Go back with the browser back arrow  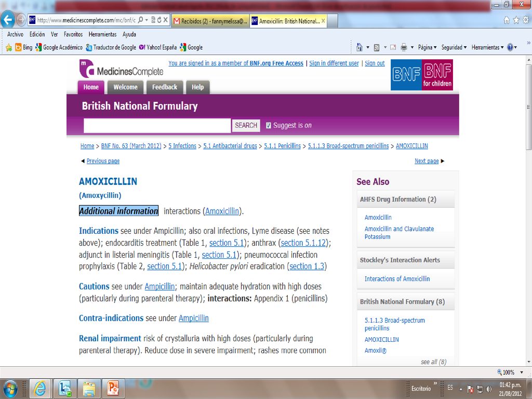point(7,20)
